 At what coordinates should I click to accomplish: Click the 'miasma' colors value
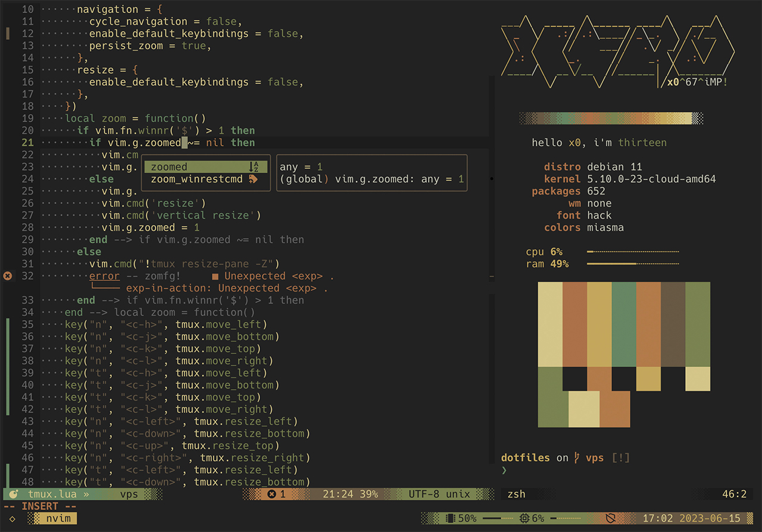(605, 227)
